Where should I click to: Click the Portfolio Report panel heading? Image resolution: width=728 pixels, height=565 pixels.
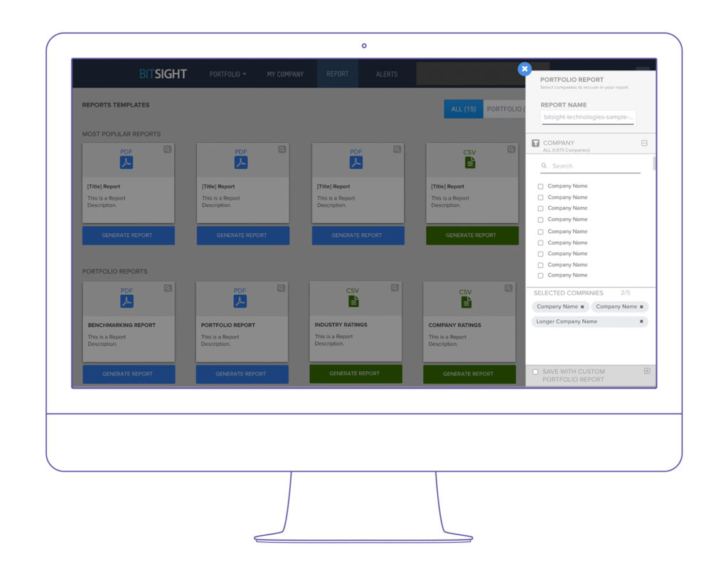[x=572, y=80]
